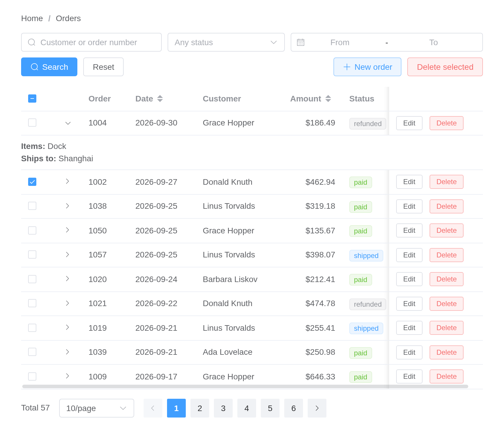Focus the Customer or order number field

91,42
